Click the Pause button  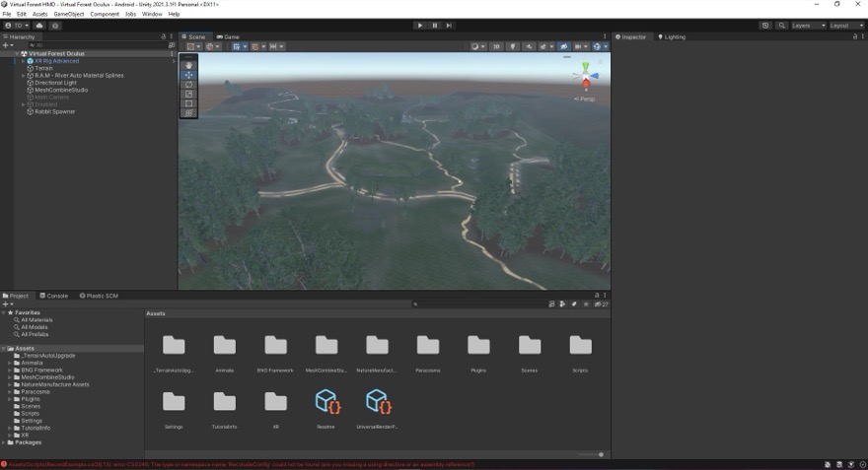435,26
